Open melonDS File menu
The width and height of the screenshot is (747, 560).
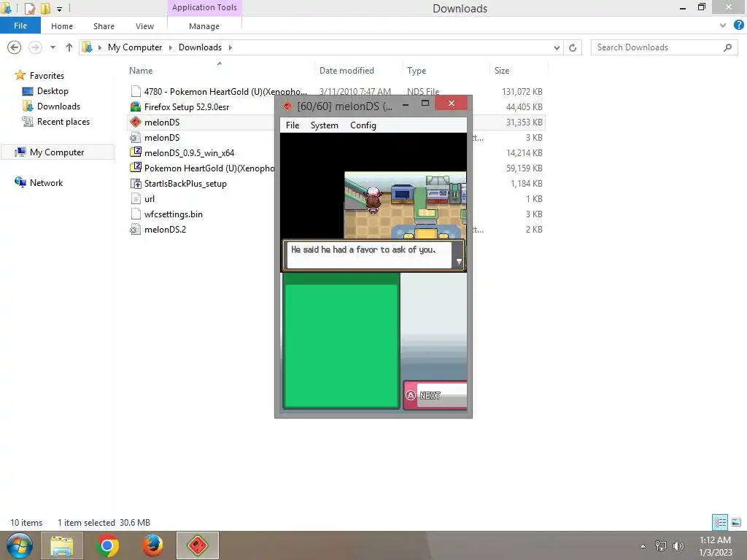tap(293, 125)
